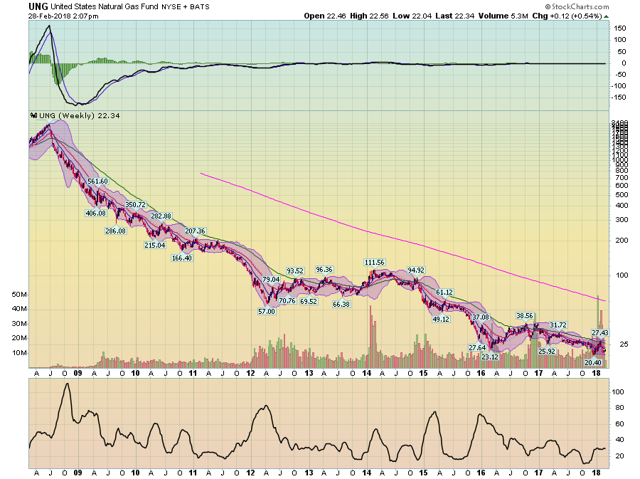Click the UNG ticker symbol heading
The width and height of the screenshot is (640, 479).
[38, 6]
